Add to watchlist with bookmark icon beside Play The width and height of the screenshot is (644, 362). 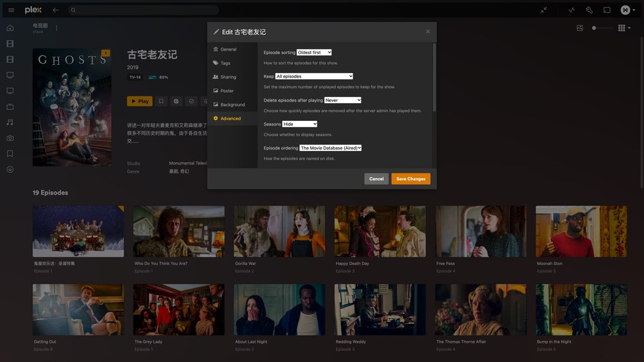pyautogui.click(x=161, y=101)
